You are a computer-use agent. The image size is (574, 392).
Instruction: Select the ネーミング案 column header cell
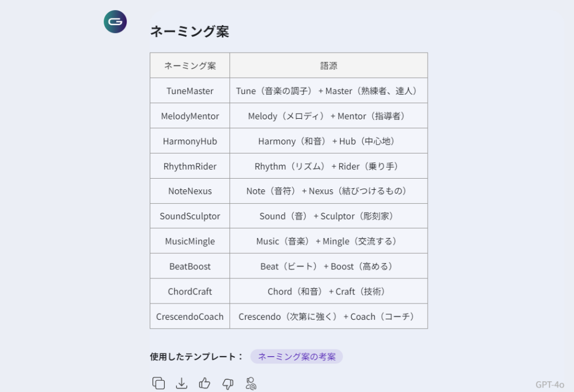click(x=190, y=66)
